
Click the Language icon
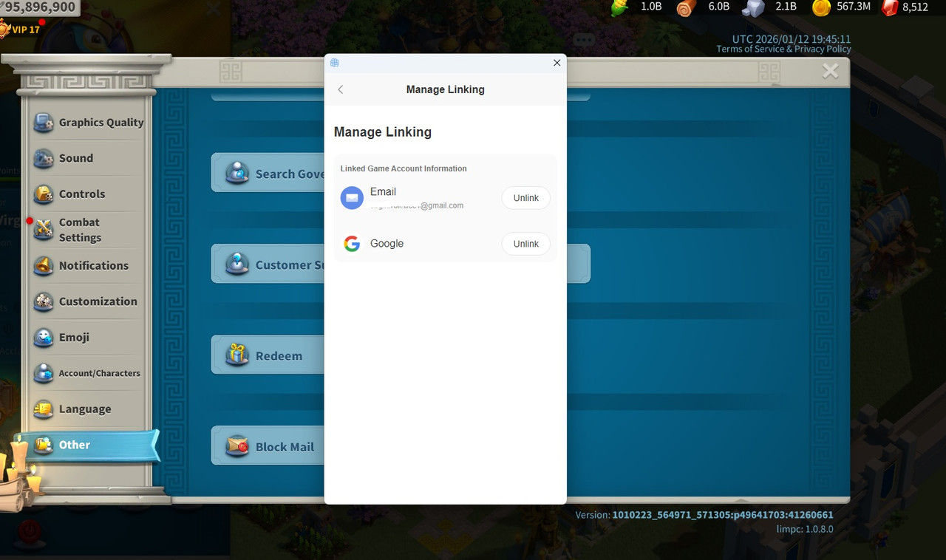pos(44,409)
